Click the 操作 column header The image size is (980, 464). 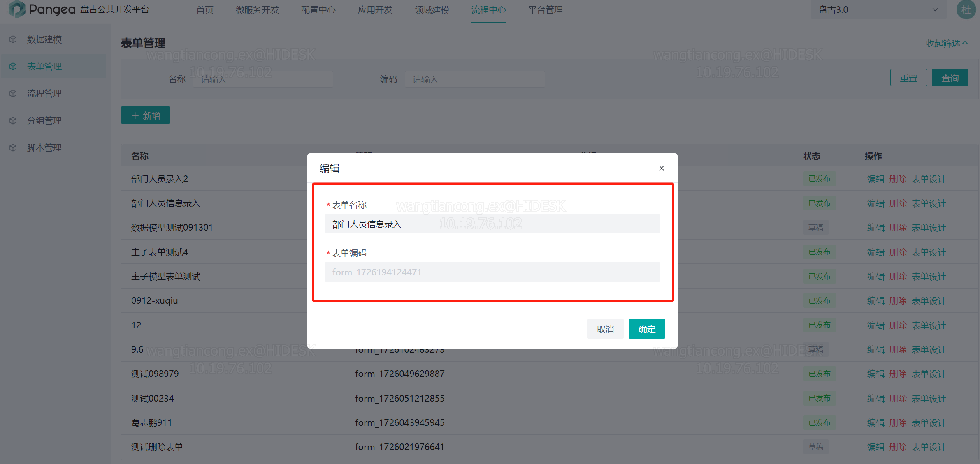pyautogui.click(x=873, y=156)
